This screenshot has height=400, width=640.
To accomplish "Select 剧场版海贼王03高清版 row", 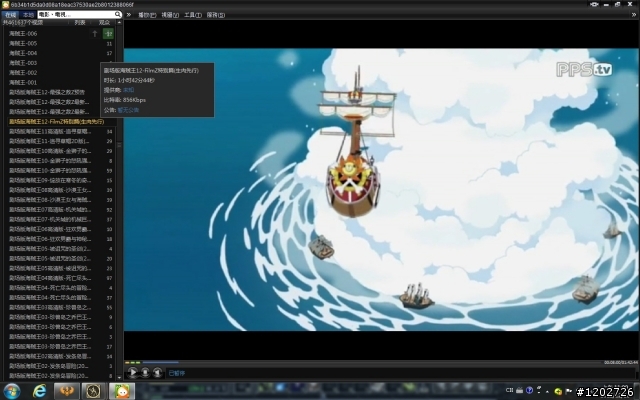I will pyautogui.click(x=61, y=308).
